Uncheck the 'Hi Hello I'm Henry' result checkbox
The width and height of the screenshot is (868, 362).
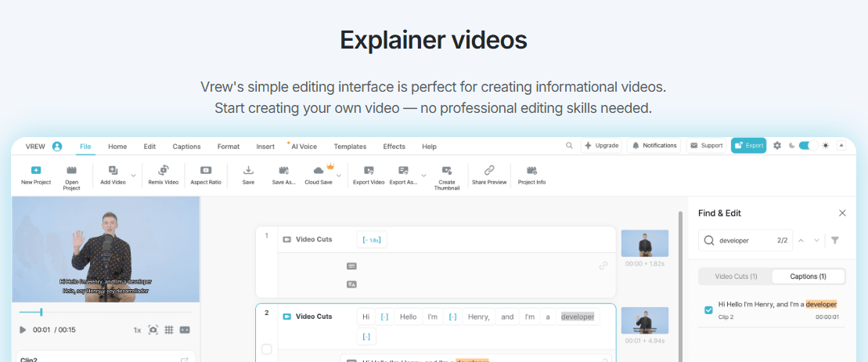pyautogui.click(x=708, y=310)
